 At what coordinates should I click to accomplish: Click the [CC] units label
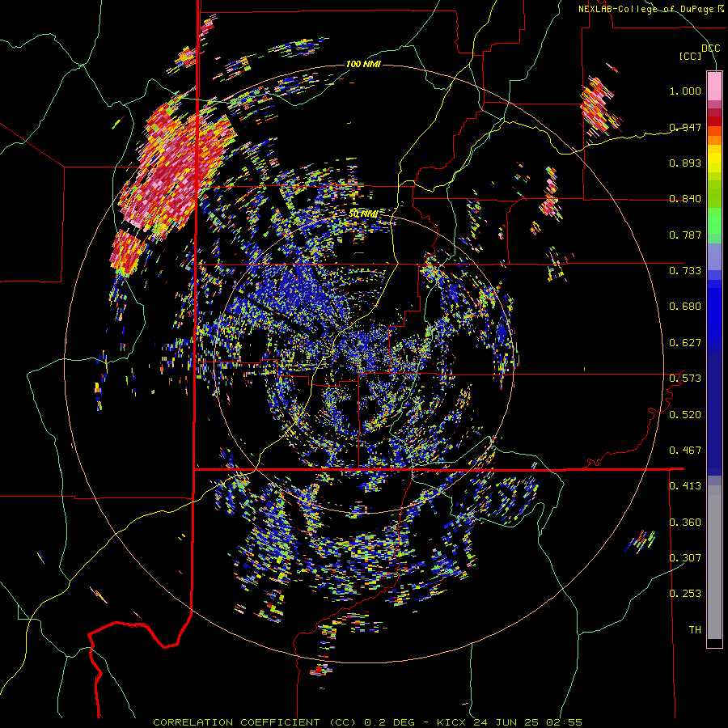point(691,56)
